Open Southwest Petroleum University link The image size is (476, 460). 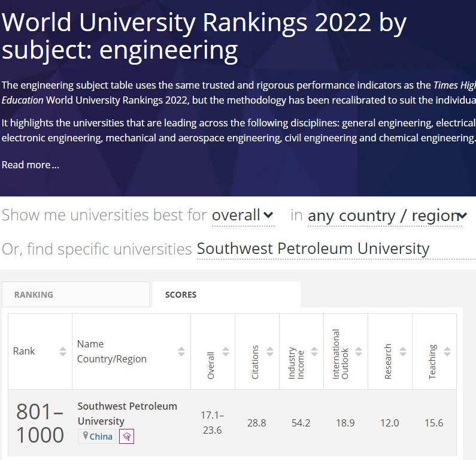point(127,413)
